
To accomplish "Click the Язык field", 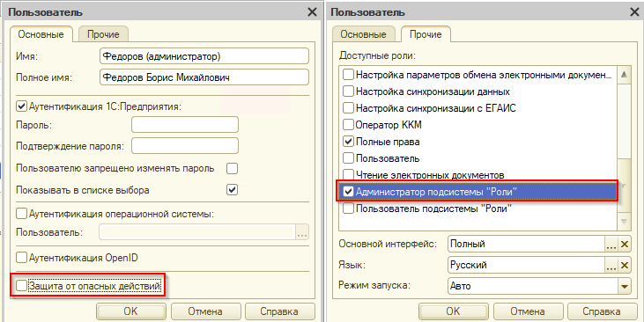I will coord(526,265).
